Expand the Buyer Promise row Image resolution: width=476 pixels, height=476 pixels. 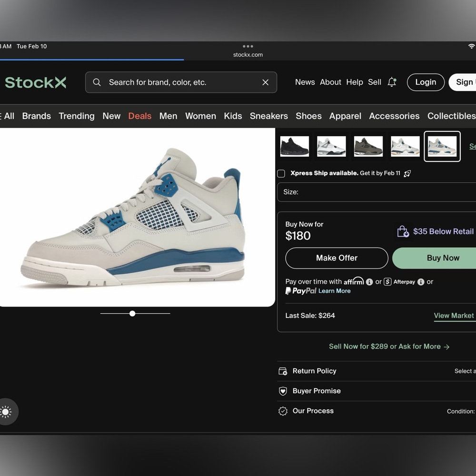tap(377, 391)
